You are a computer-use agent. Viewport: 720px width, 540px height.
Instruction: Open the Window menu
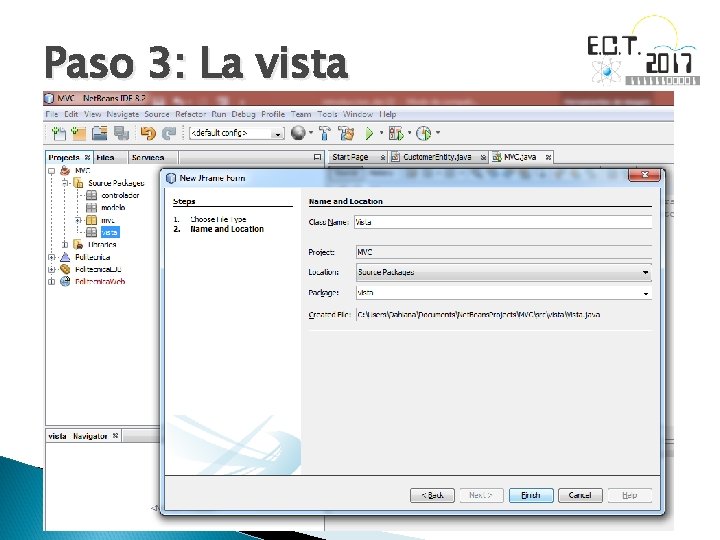[x=358, y=114]
